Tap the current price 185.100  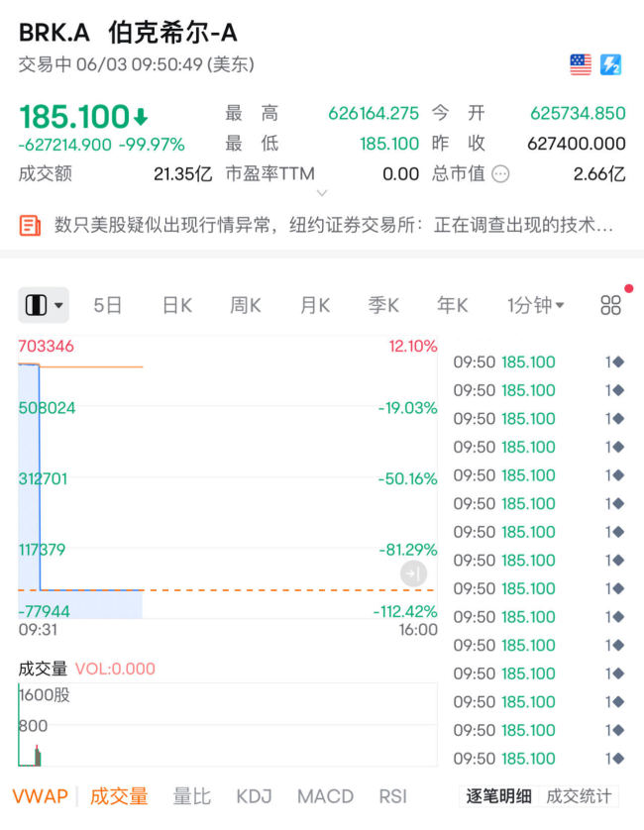74,117
